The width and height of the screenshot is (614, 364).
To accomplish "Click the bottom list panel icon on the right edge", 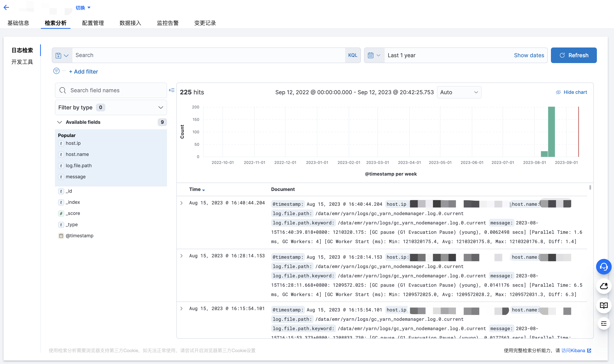I will (604, 324).
